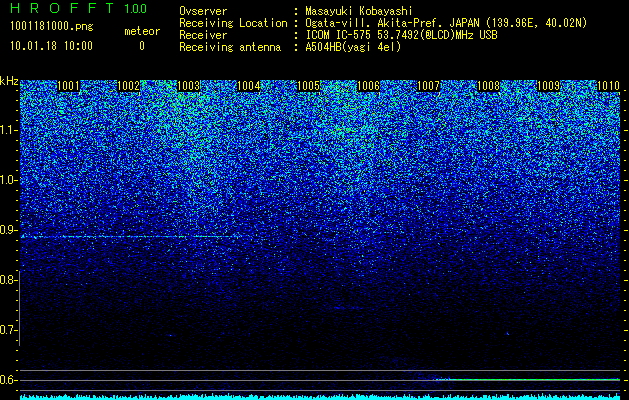Image resolution: width=629 pixels, height=400 pixels.
Task: Click the 'Receiving antenna' field label
Action: [230, 47]
